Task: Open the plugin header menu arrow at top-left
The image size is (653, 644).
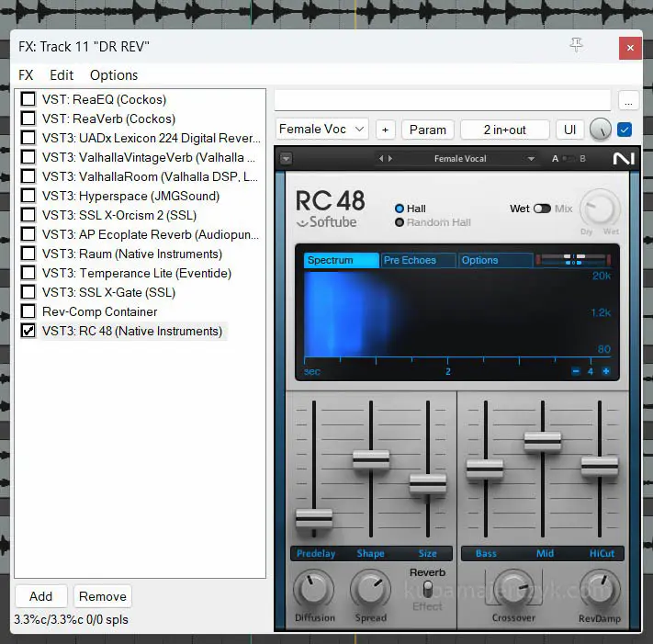Action: [x=286, y=159]
